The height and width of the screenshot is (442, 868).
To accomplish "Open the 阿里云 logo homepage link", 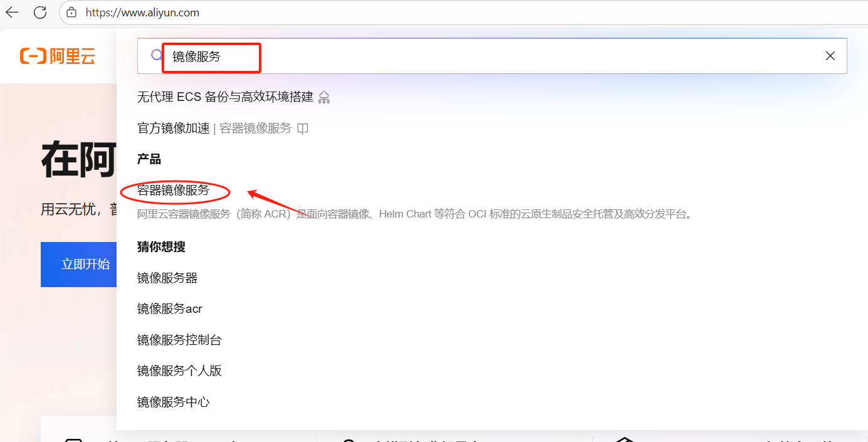I will tap(58, 56).
